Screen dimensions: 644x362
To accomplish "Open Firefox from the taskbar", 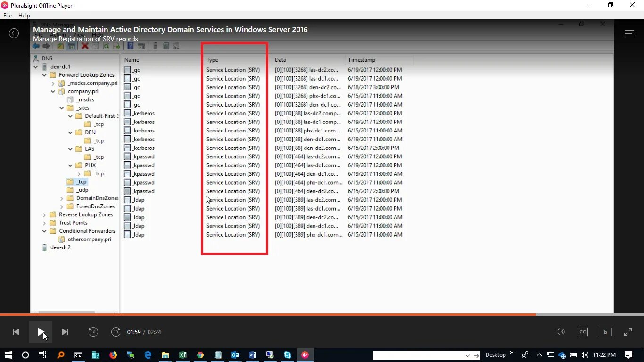I will coord(113,355).
